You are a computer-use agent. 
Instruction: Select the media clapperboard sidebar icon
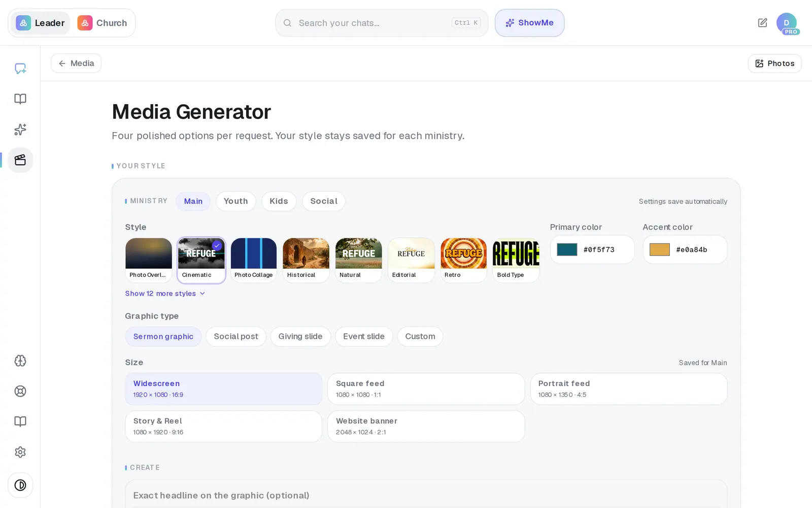[20, 160]
